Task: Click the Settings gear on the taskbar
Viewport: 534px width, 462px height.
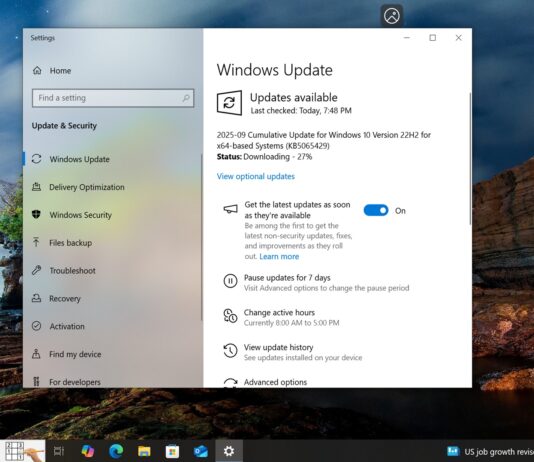Action: click(229, 451)
